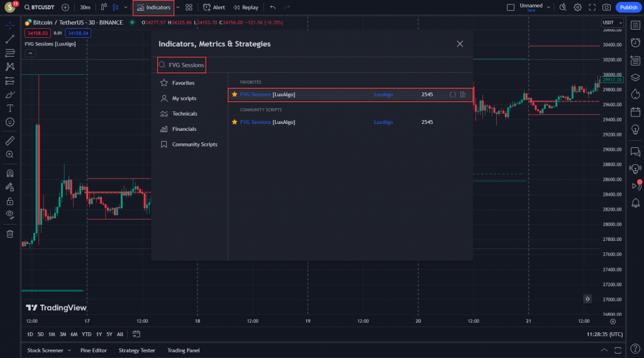Image resolution: width=644 pixels, height=358 pixels.
Task: Open chart settings gear icon
Action: coord(577,8)
